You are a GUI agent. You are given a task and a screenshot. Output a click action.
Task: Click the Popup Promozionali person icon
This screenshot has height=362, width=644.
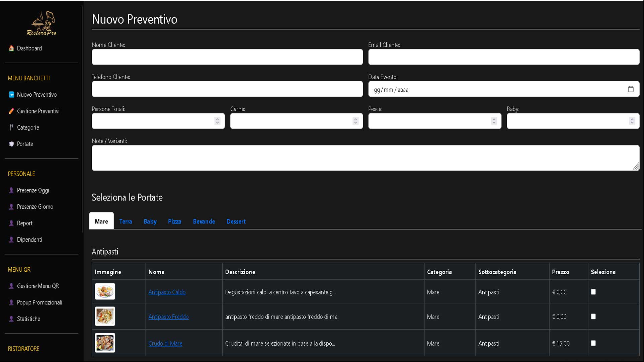pyautogui.click(x=11, y=302)
